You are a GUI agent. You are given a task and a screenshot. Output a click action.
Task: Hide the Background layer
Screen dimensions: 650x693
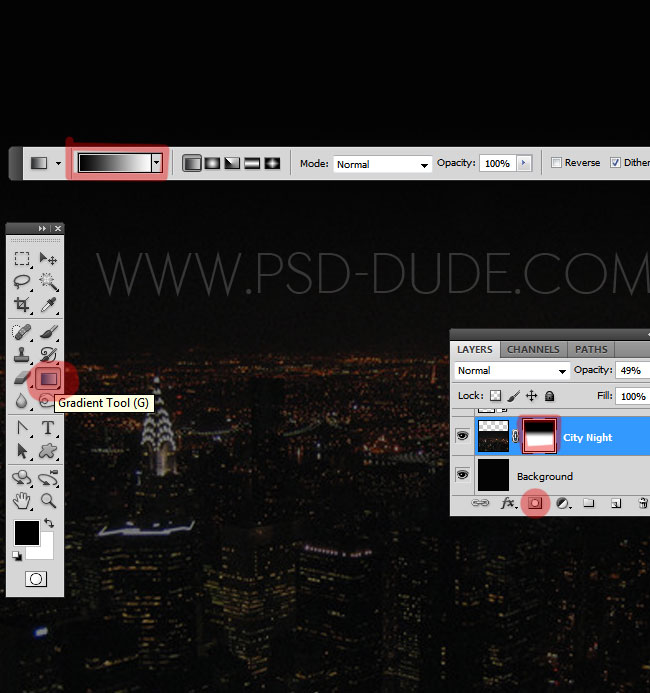(x=462, y=475)
